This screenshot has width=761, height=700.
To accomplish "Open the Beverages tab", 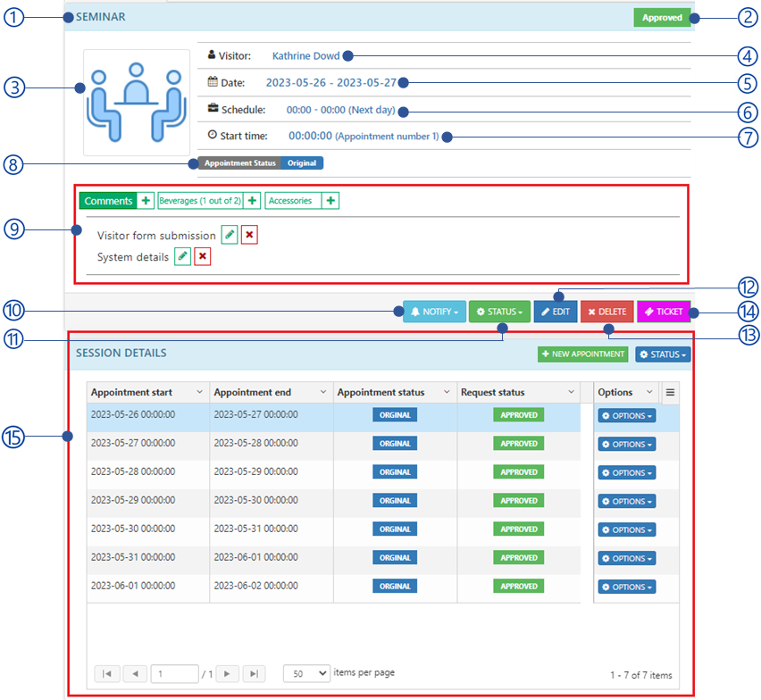I will (200, 201).
